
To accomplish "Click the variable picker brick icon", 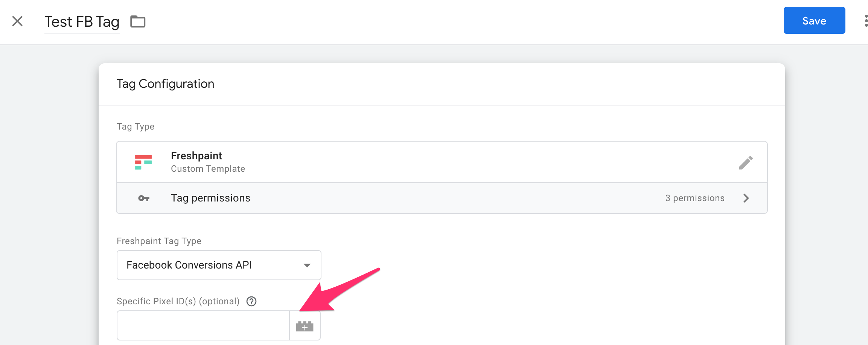I will (x=305, y=326).
